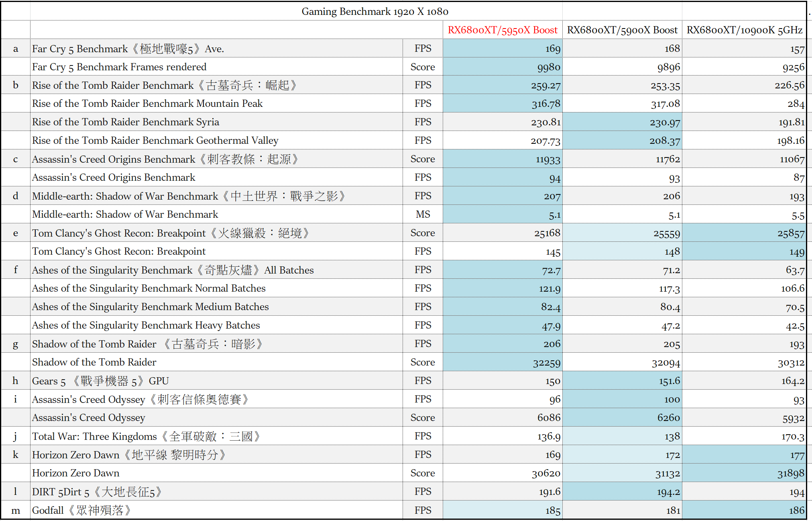Click the Ghost Recon Breakpoint Score value 25559
812x521 pixels.
point(667,233)
